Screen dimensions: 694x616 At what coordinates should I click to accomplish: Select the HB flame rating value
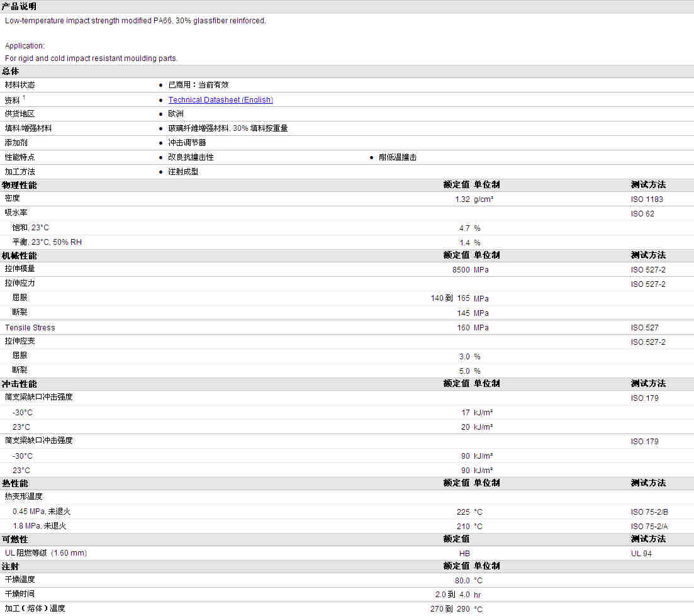coord(464,554)
